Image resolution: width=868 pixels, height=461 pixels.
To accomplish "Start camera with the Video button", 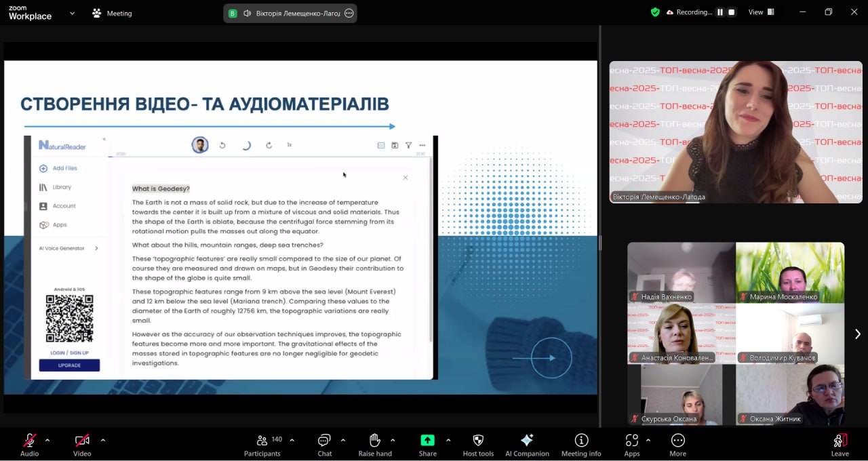I will pyautogui.click(x=82, y=445).
